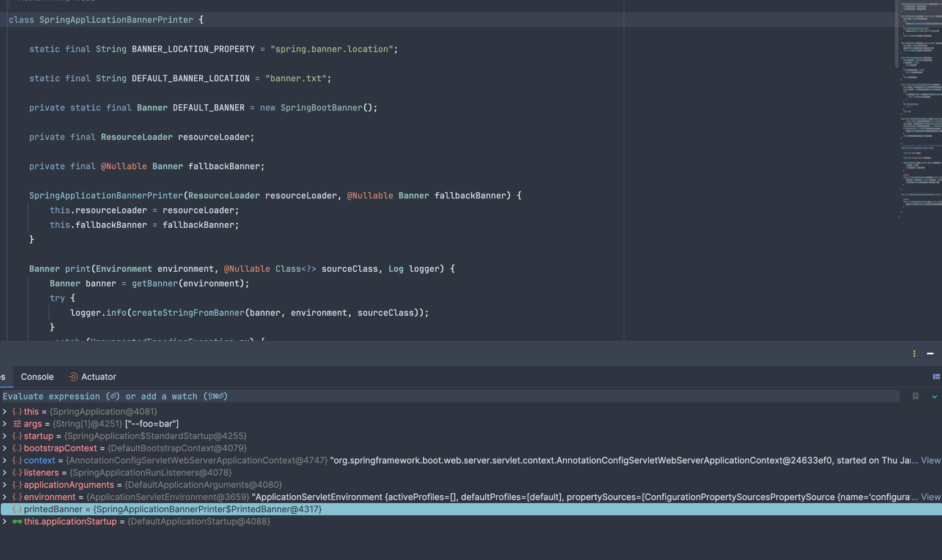Expand the 'this' variable node
The height and width of the screenshot is (560, 942).
coord(5,412)
